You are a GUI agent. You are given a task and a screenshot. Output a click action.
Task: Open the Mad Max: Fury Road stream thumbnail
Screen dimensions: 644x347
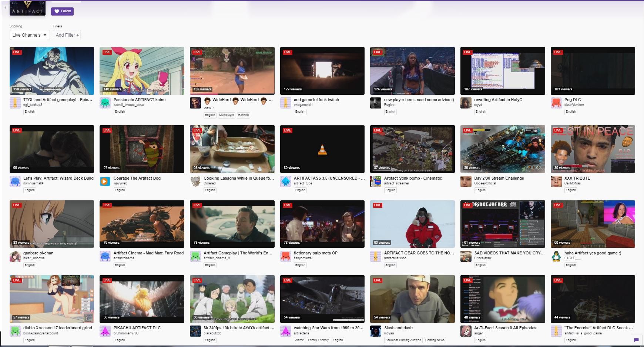point(142,224)
